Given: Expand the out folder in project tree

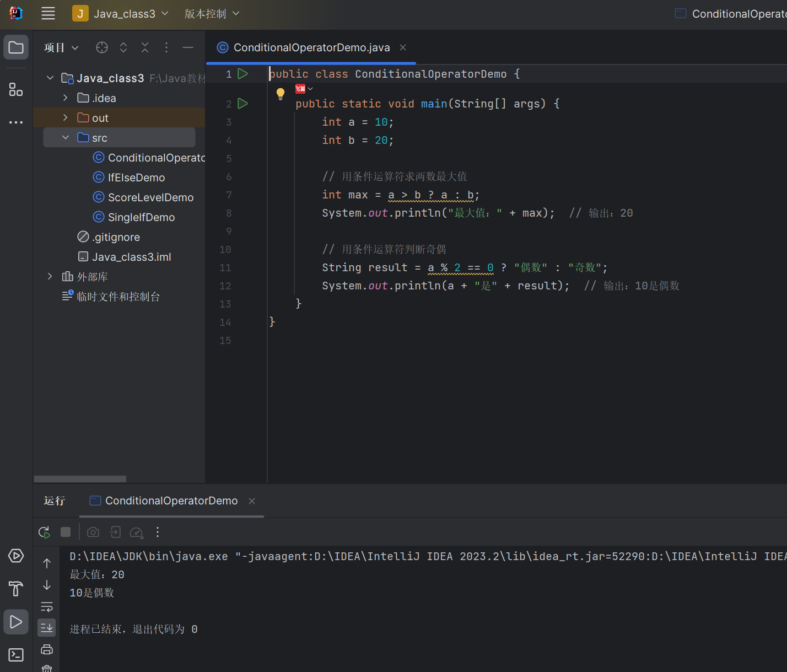Looking at the screenshot, I should (x=66, y=118).
